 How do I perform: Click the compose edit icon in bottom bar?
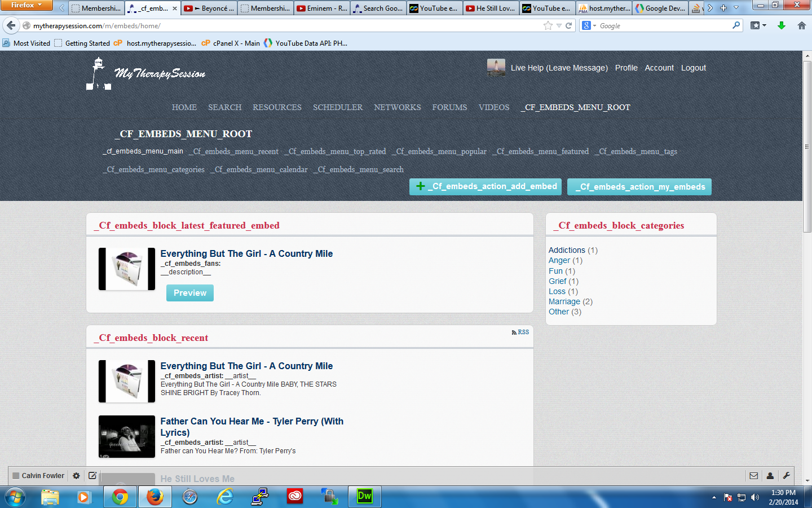(x=92, y=476)
